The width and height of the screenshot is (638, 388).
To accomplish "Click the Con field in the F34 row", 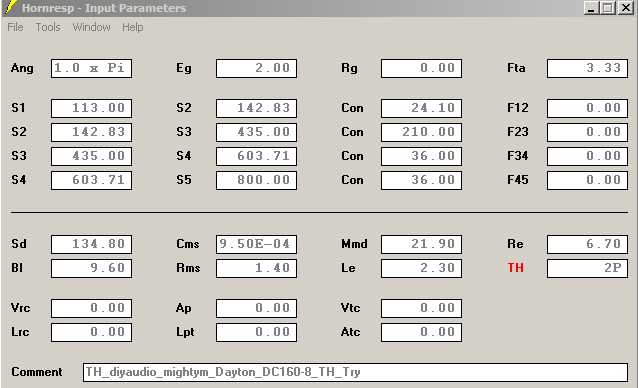I will coord(422,156).
